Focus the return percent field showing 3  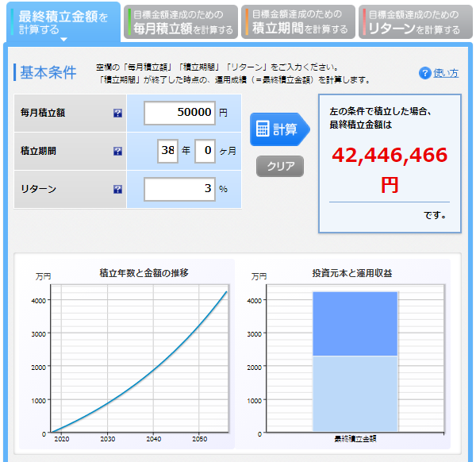pyautogui.click(x=180, y=189)
